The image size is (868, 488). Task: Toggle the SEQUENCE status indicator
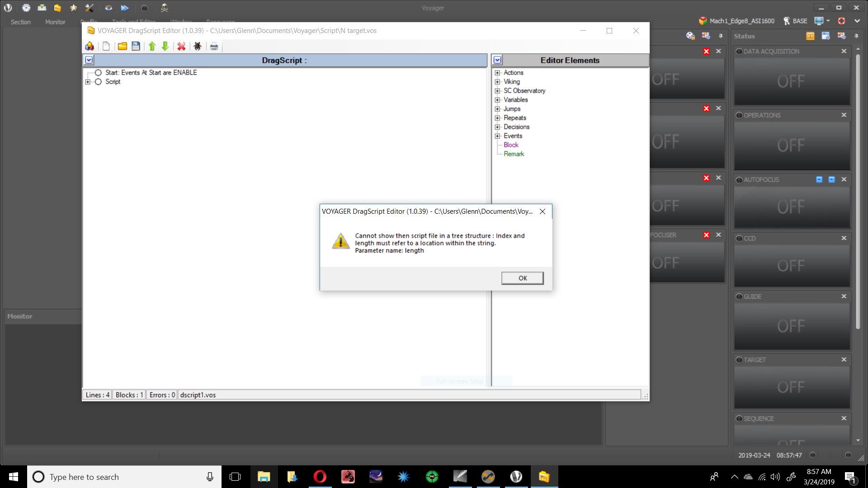point(739,419)
